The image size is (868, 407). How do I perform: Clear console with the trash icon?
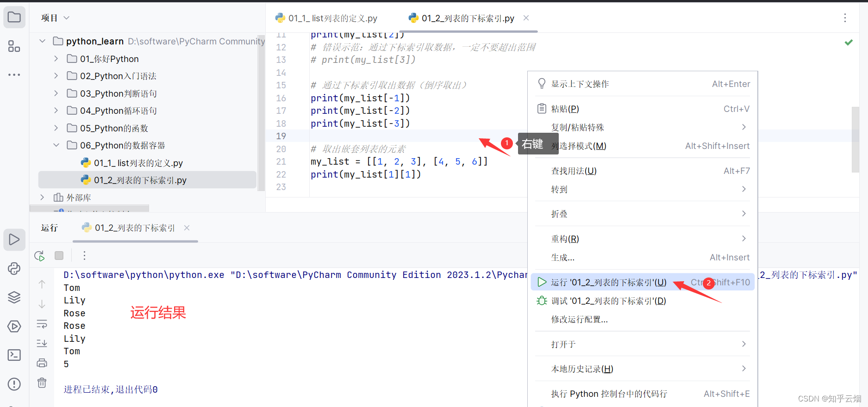point(42,382)
